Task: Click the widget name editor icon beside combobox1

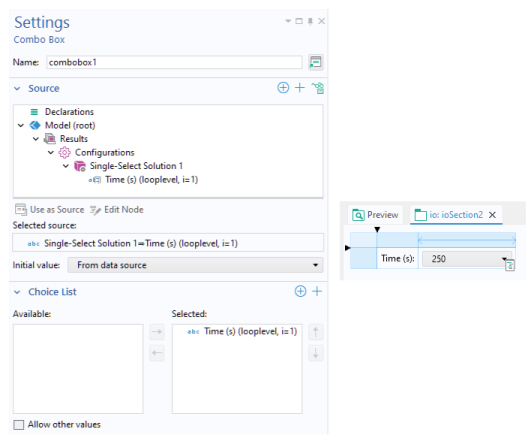Action: pos(316,62)
